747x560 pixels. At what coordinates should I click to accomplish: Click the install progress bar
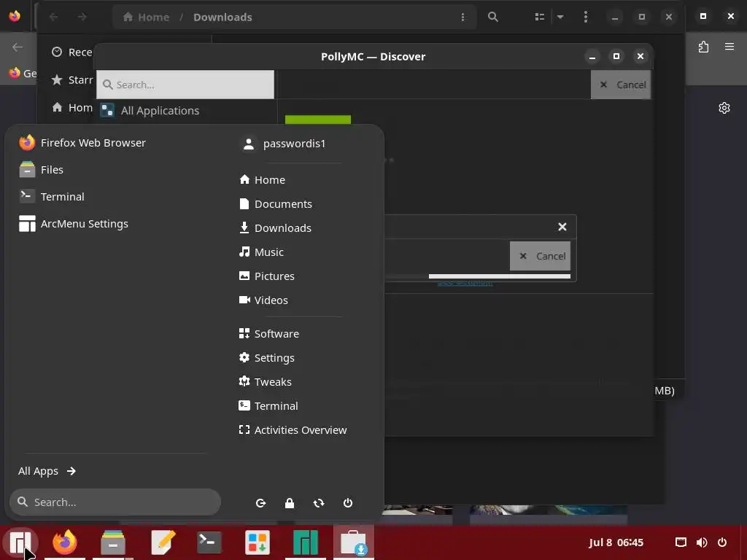[478, 276]
